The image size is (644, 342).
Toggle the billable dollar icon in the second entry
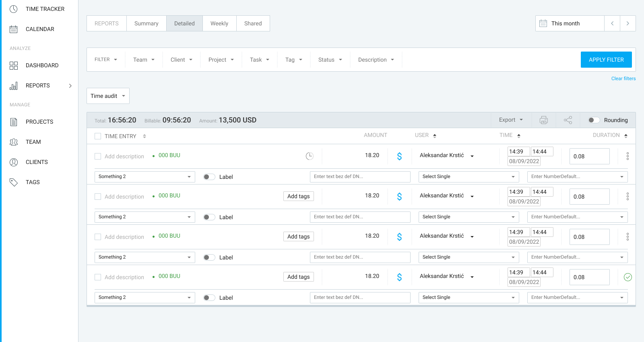399,197
